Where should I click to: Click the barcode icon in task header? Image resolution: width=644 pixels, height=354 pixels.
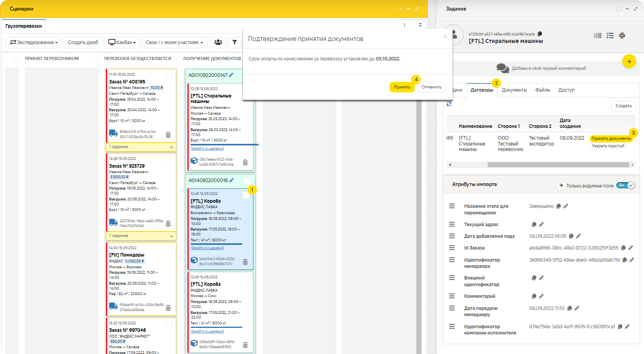[598, 35]
